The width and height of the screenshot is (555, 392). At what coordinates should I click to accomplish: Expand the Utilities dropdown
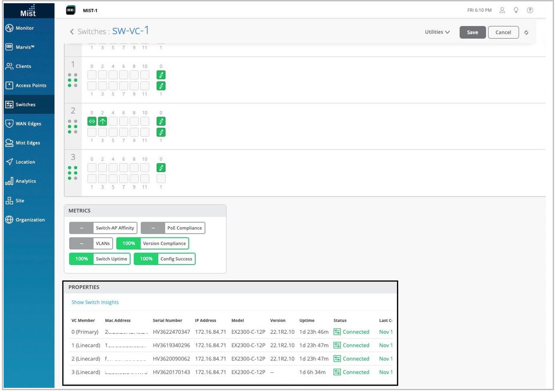tap(437, 32)
